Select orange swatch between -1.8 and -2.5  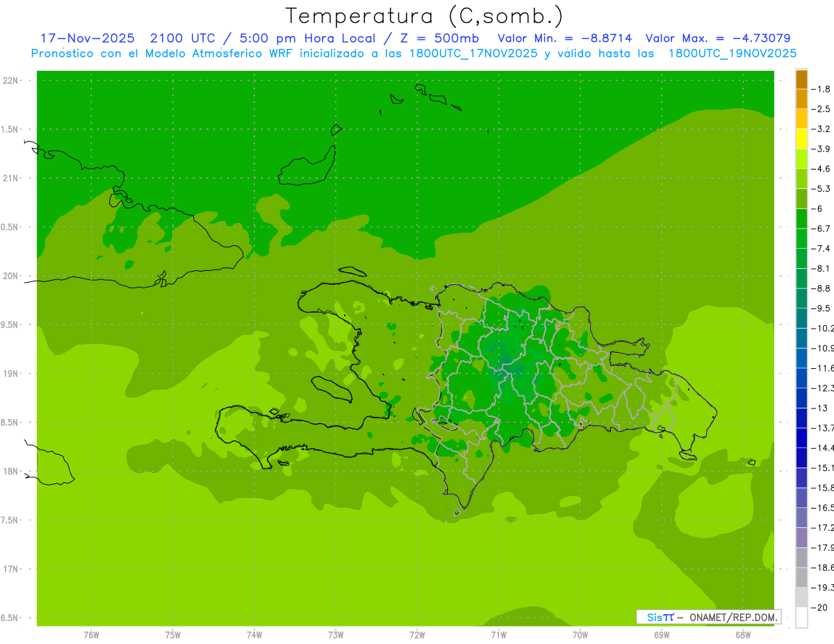click(801, 99)
